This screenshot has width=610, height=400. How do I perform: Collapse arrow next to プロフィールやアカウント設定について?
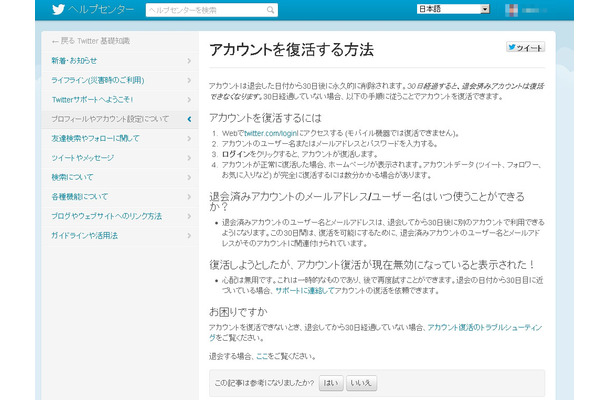189,119
